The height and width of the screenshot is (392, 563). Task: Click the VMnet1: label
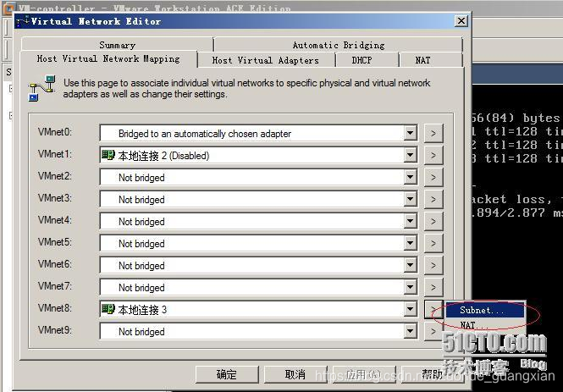[55, 154]
